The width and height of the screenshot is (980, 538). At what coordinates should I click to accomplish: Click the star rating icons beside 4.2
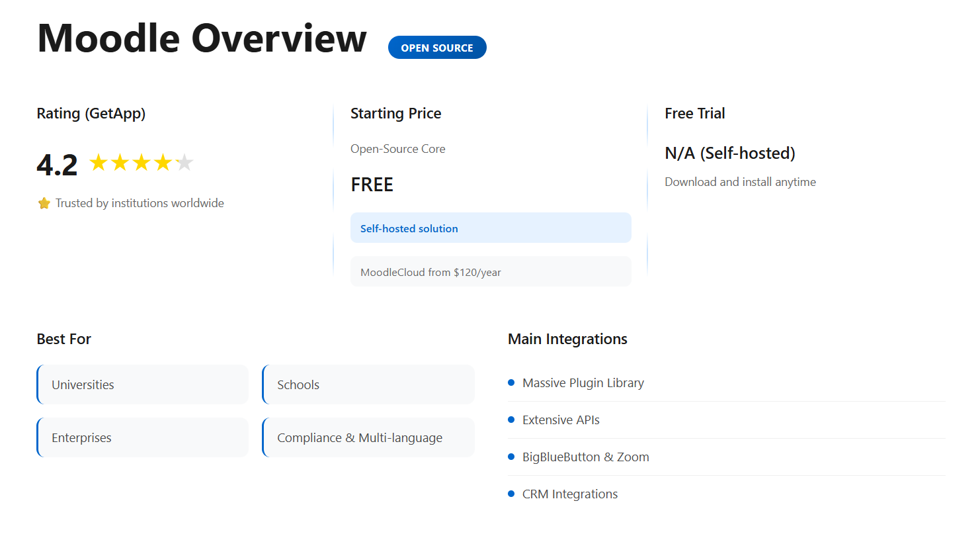[142, 162]
